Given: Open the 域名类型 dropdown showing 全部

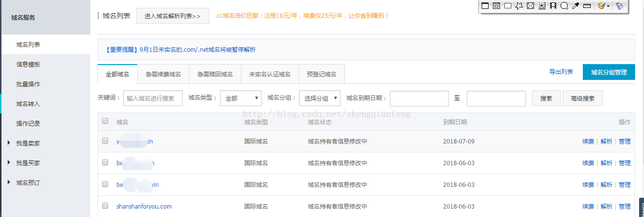Looking at the screenshot, I should 241,98.
